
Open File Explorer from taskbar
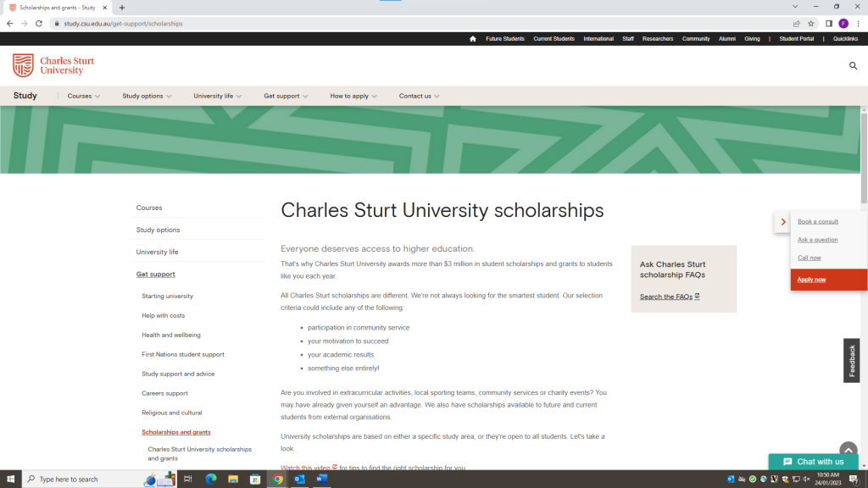(233, 480)
